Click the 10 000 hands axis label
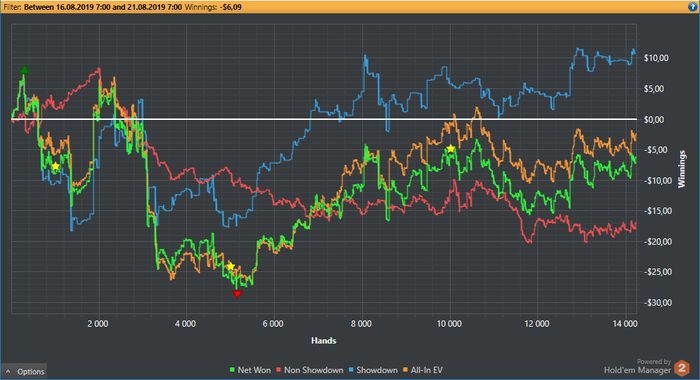The height and width of the screenshot is (380, 700). click(x=449, y=324)
